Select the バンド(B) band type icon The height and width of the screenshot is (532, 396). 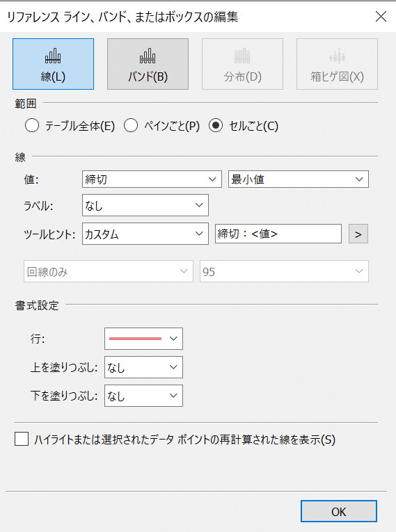(x=148, y=64)
